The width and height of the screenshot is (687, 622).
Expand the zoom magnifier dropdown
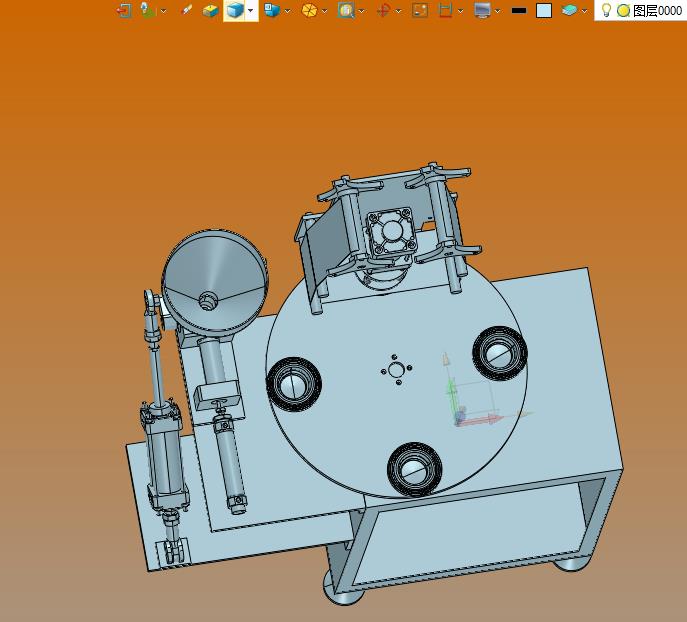(361, 11)
